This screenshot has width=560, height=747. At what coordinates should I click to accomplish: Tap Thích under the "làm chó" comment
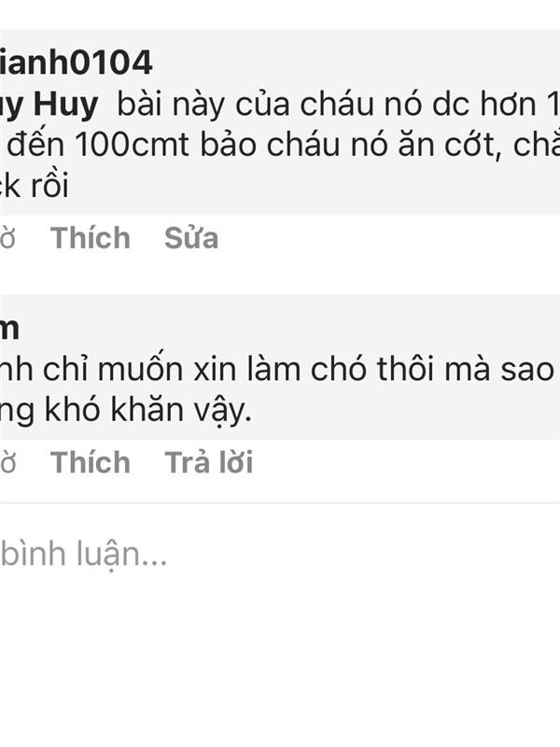pos(91,462)
